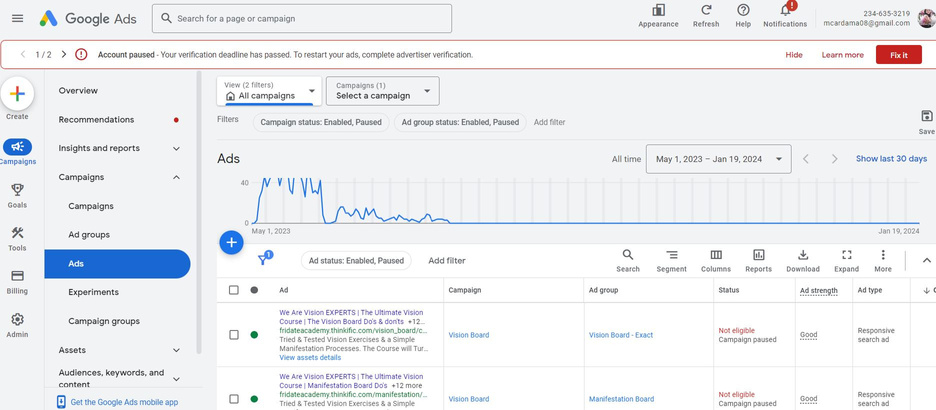
Task: Open the date range dropdown
Action: 719,159
